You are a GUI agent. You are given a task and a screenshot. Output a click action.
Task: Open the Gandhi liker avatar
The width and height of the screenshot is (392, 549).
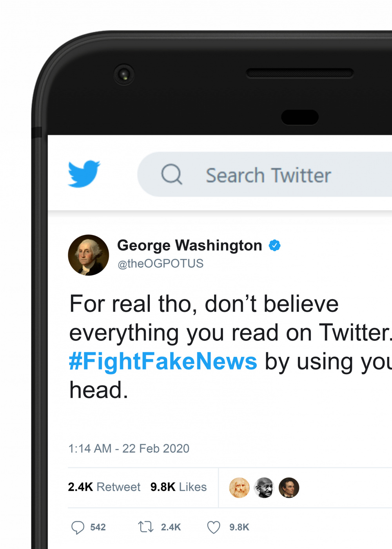click(264, 488)
